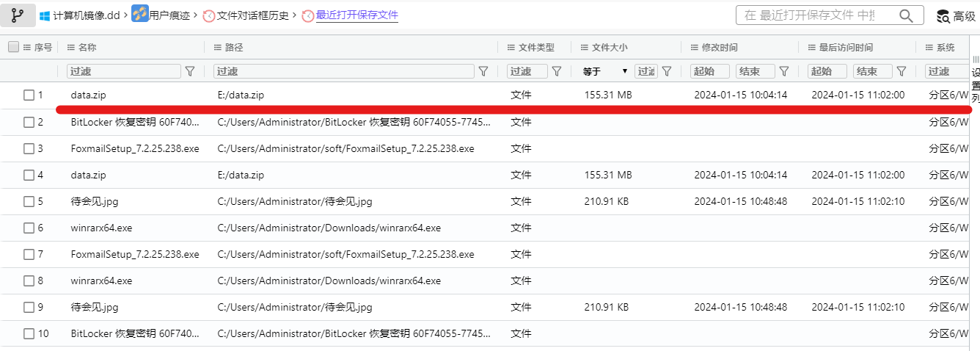Check the box for row 6
980x351 pixels.
pyautogui.click(x=29, y=228)
